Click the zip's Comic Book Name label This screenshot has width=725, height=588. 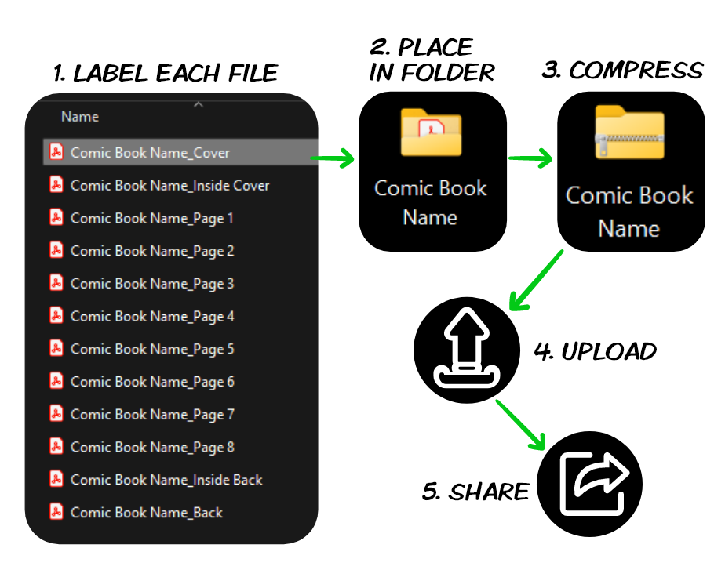pos(629,212)
